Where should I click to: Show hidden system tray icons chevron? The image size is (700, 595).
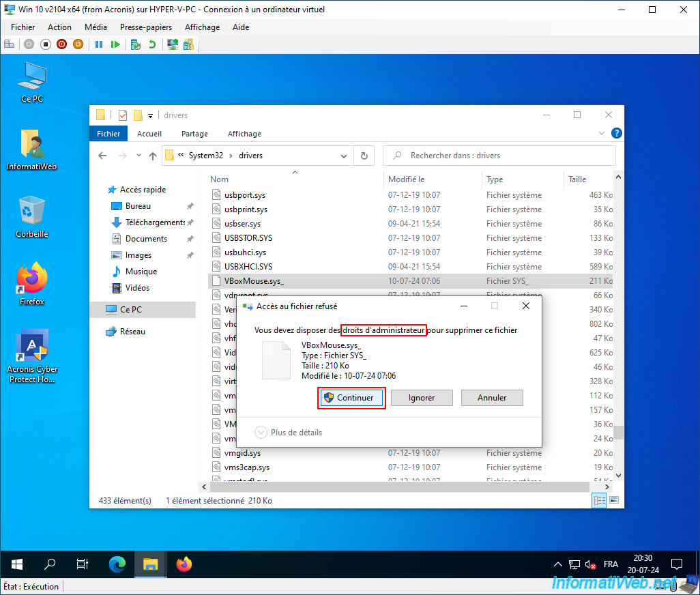tap(557, 565)
